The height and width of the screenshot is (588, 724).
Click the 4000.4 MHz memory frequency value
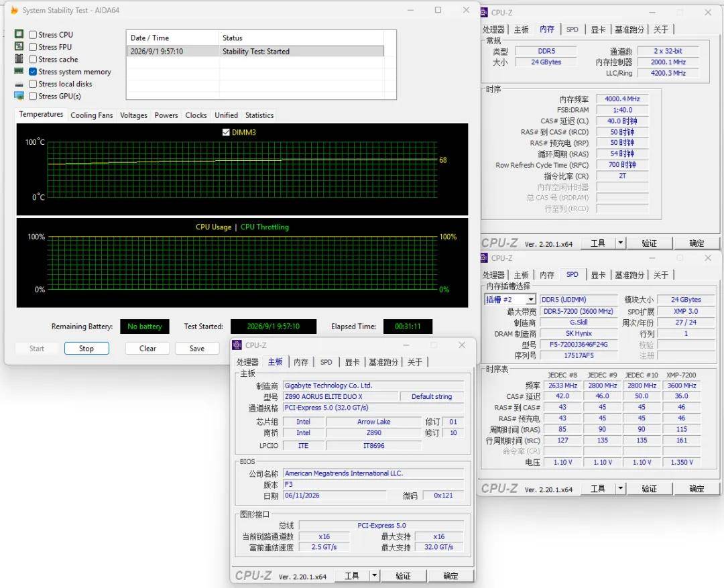[x=622, y=99]
